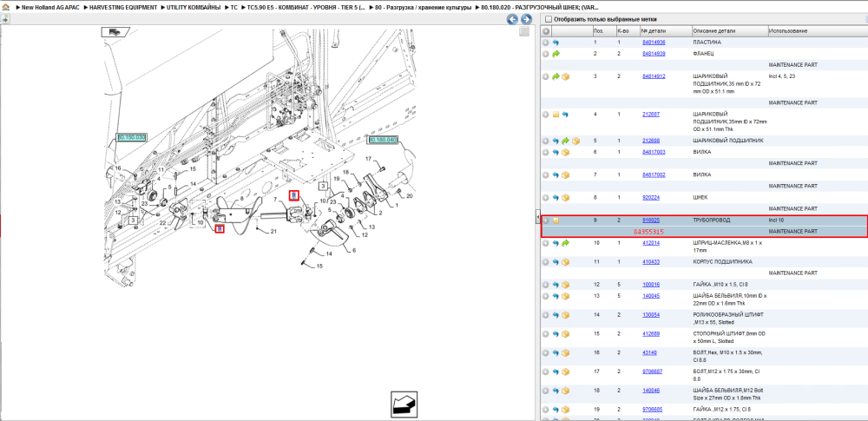Sort by the 'Описание детали' column header
The width and height of the screenshot is (868, 421).
pos(730,31)
